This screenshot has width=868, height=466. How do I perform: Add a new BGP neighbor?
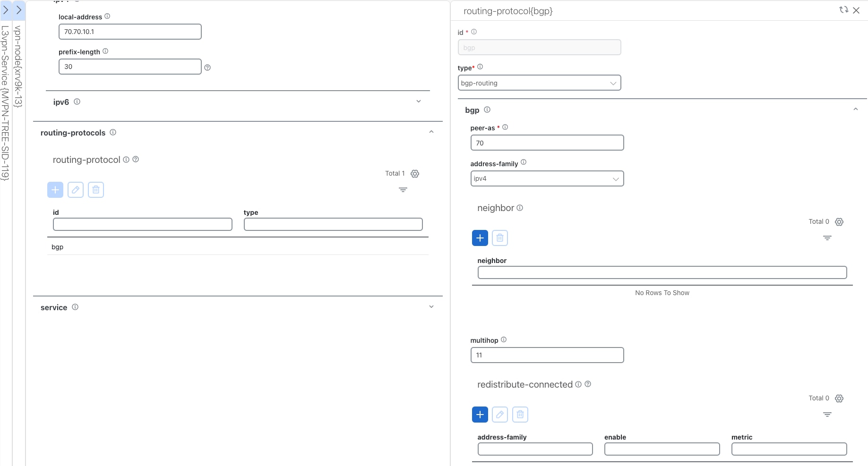[480, 238]
